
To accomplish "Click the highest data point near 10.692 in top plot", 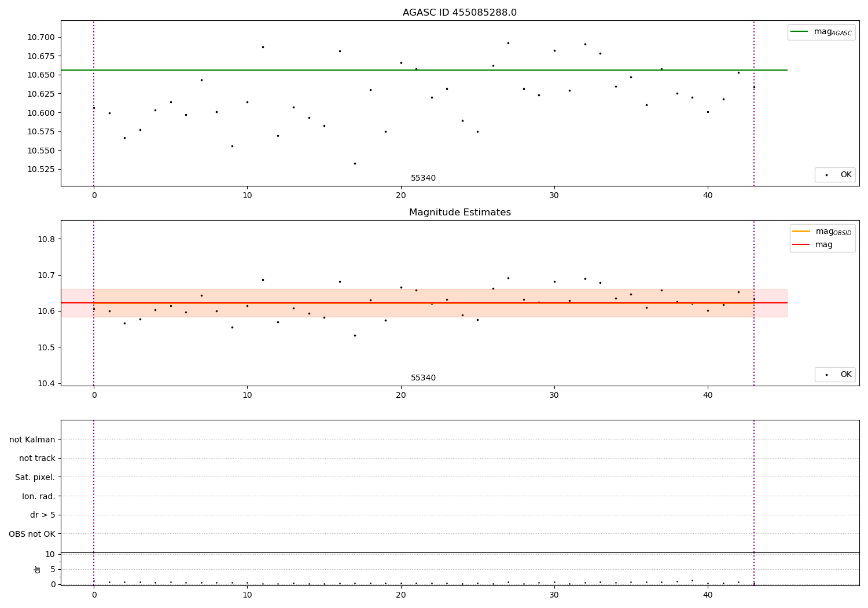I will tap(508, 43).
